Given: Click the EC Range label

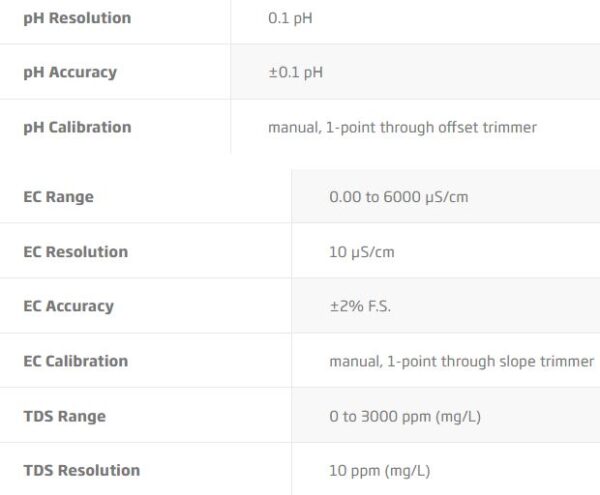Looking at the screenshot, I should tap(59, 197).
